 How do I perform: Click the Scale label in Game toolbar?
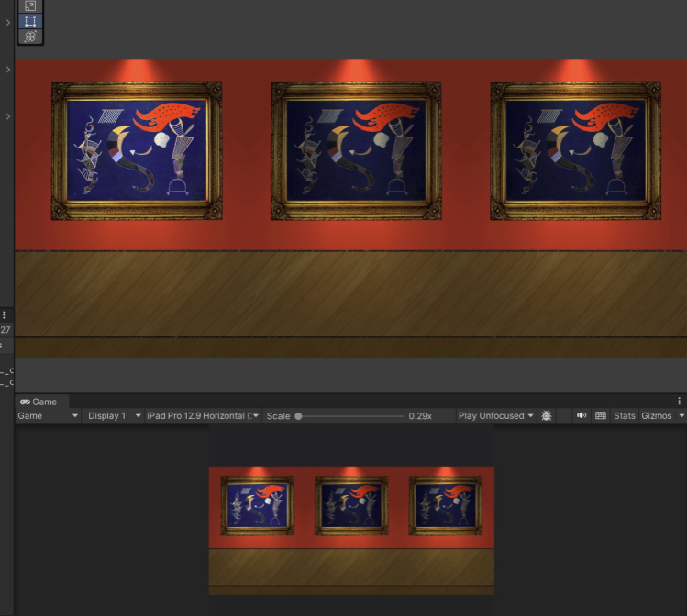278,416
